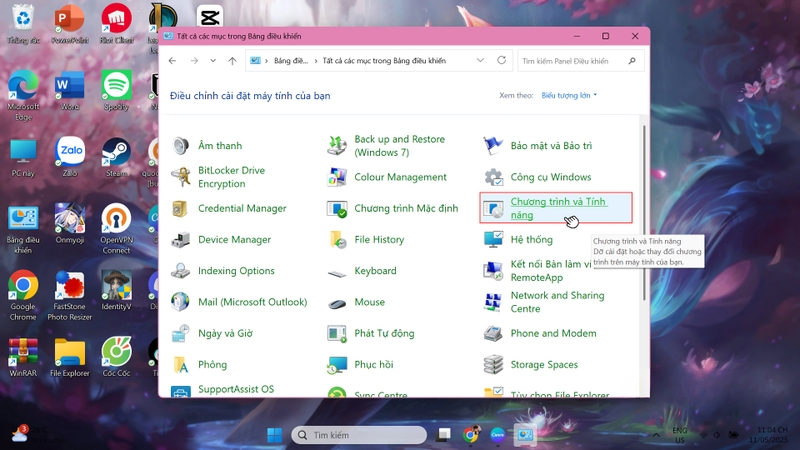This screenshot has width=800, height=450.
Task: Open Mail (Microsoft Outlook) icon
Action: click(x=181, y=302)
